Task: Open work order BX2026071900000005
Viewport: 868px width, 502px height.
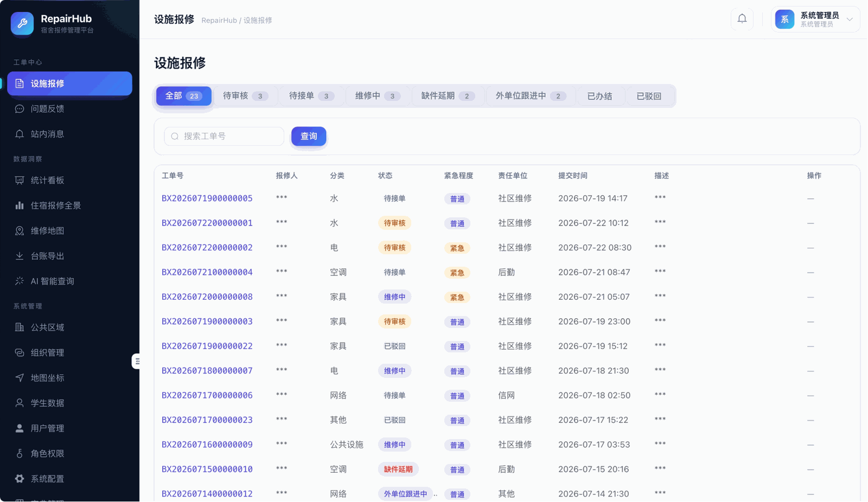Action: pyautogui.click(x=207, y=198)
